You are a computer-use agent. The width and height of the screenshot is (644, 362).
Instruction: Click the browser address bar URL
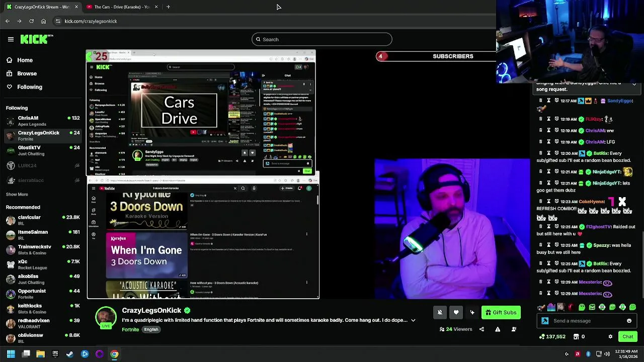click(91, 21)
